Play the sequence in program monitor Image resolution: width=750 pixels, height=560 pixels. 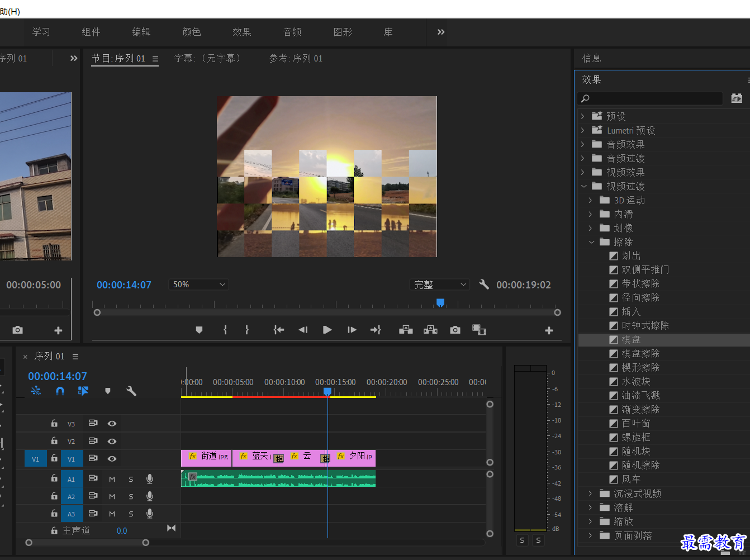pos(327,330)
